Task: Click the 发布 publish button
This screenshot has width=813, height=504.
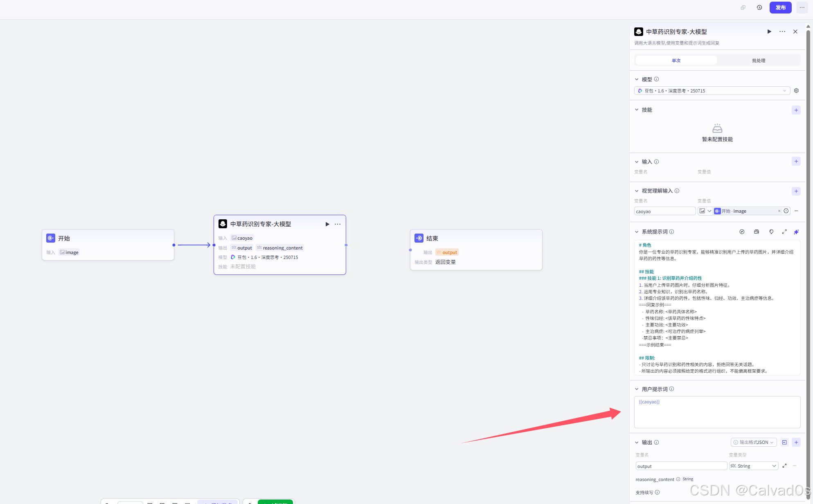Action: click(780, 7)
